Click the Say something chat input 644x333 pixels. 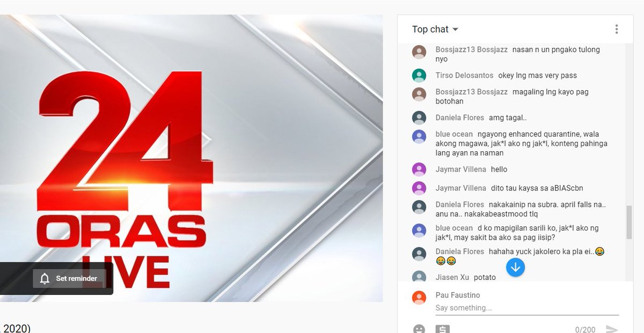tap(527, 308)
